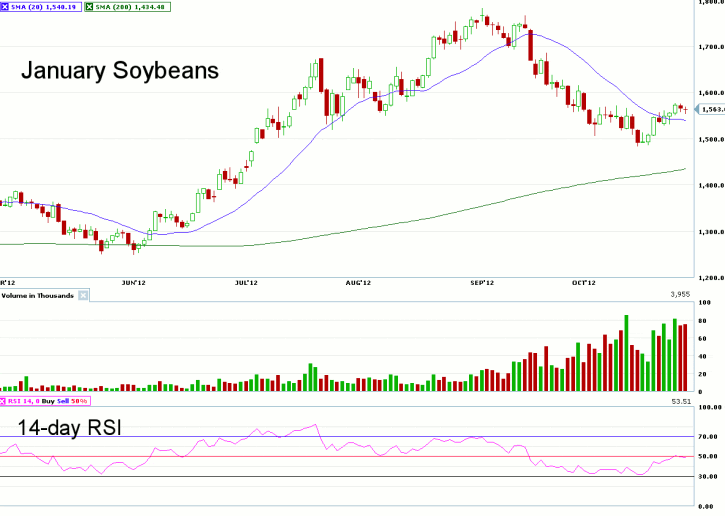Remove the SMA (20) indicator via X icon
The width and height of the screenshot is (725, 516).
point(6,6)
